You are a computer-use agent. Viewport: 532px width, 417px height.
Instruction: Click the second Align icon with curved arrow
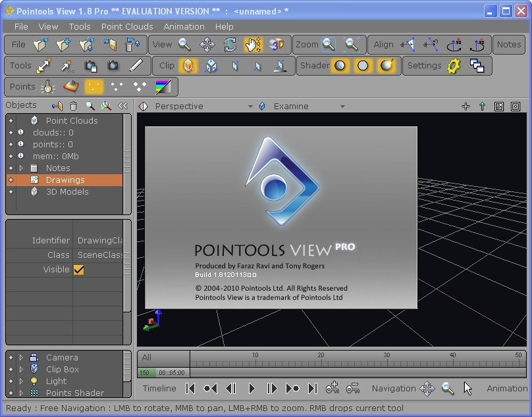[431, 45]
